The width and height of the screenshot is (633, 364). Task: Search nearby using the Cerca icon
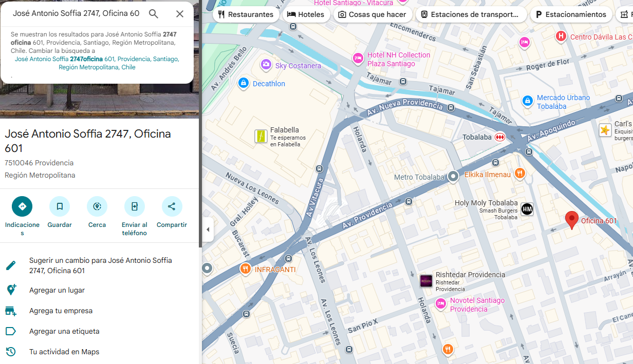coord(97,206)
